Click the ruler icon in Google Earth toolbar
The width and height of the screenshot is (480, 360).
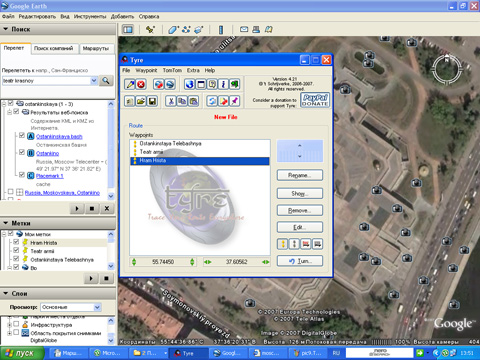click(221, 30)
